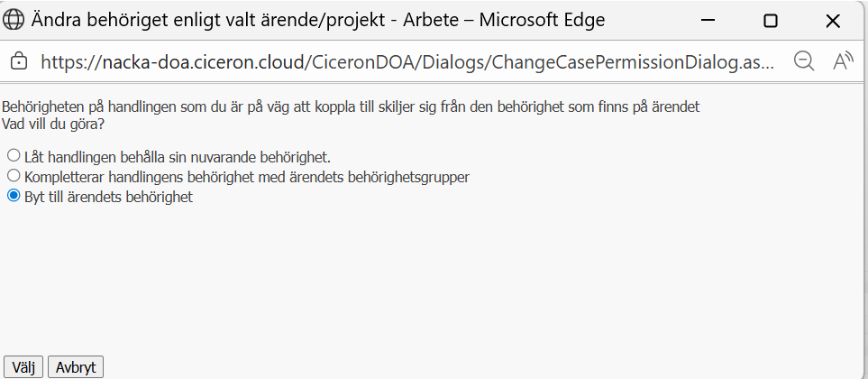Choose the 'Kompletterar handlingens behörighet' radio button
Image resolution: width=868 pixels, height=379 pixels.
tap(14, 175)
